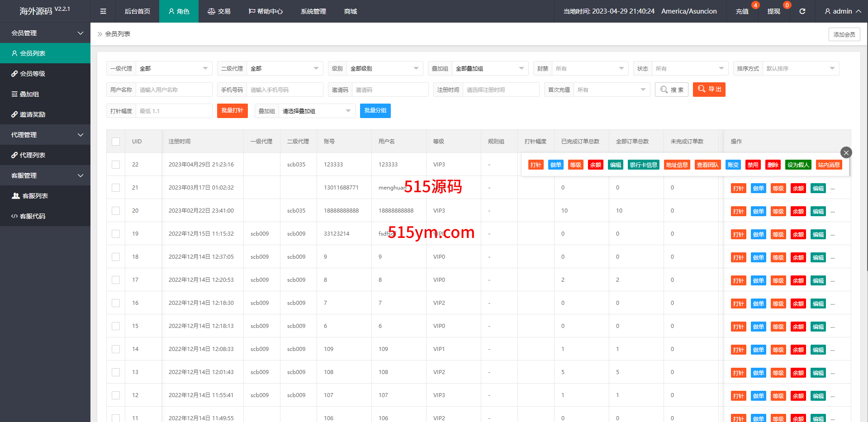Click the 充值 recharge notification item
Screen dimensions: 868x422
click(742, 11)
